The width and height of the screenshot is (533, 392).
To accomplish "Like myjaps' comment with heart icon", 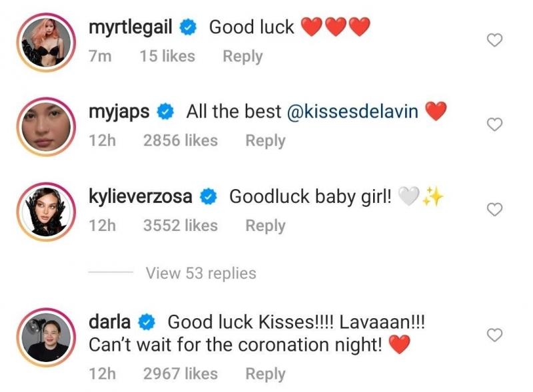I will (494, 124).
